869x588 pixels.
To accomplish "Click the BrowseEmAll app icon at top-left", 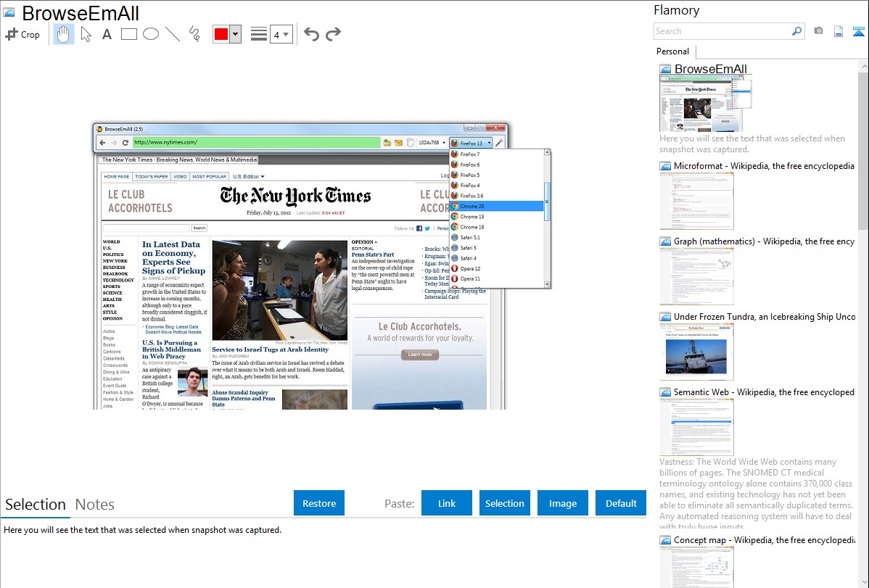I will click(x=9, y=12).
